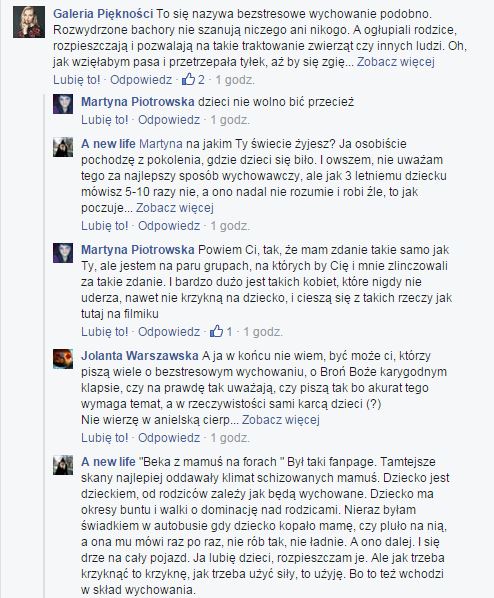Open the Galeria Piękności profile name link

(x=103, y=14)
